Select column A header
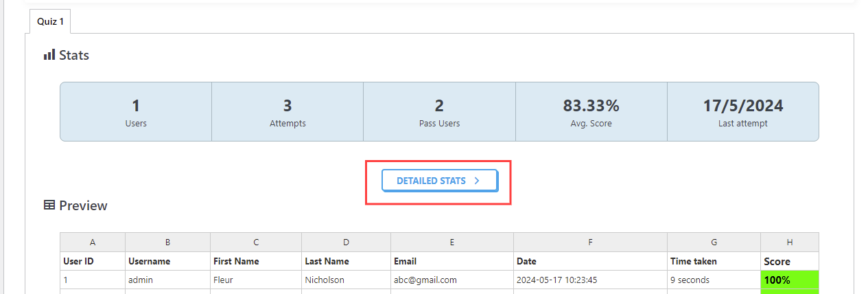 click(x=93, y=242)
